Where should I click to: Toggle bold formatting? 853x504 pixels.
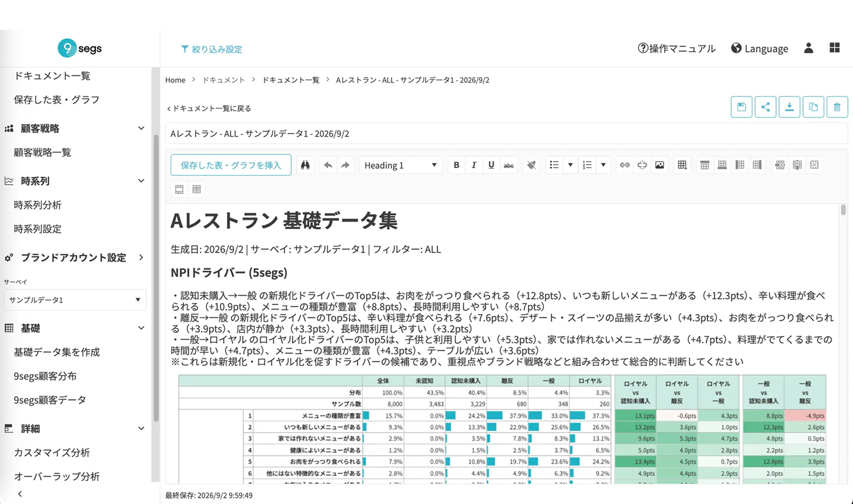coord(456,165)
